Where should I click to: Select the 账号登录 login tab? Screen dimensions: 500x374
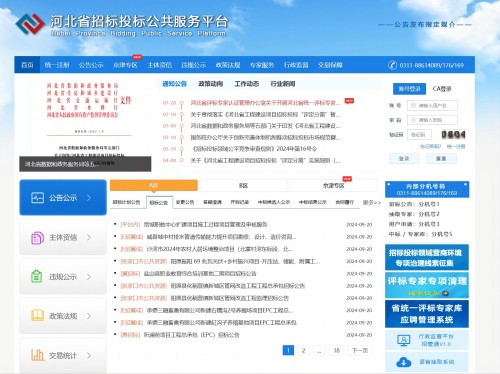[409, 89]
